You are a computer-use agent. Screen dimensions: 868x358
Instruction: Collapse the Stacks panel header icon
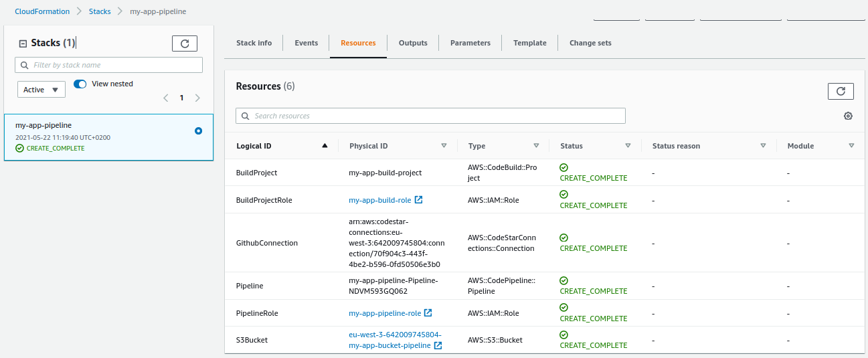coord(23,43)
